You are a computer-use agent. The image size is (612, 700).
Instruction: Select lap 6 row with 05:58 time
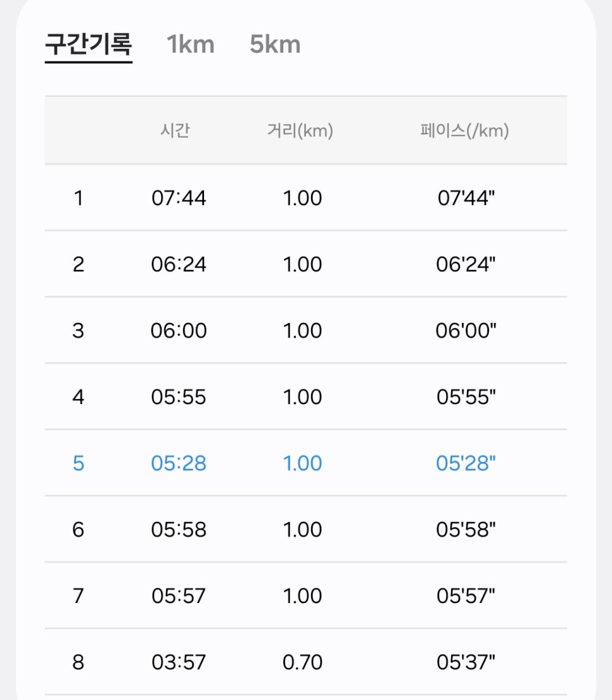[306, 529]
